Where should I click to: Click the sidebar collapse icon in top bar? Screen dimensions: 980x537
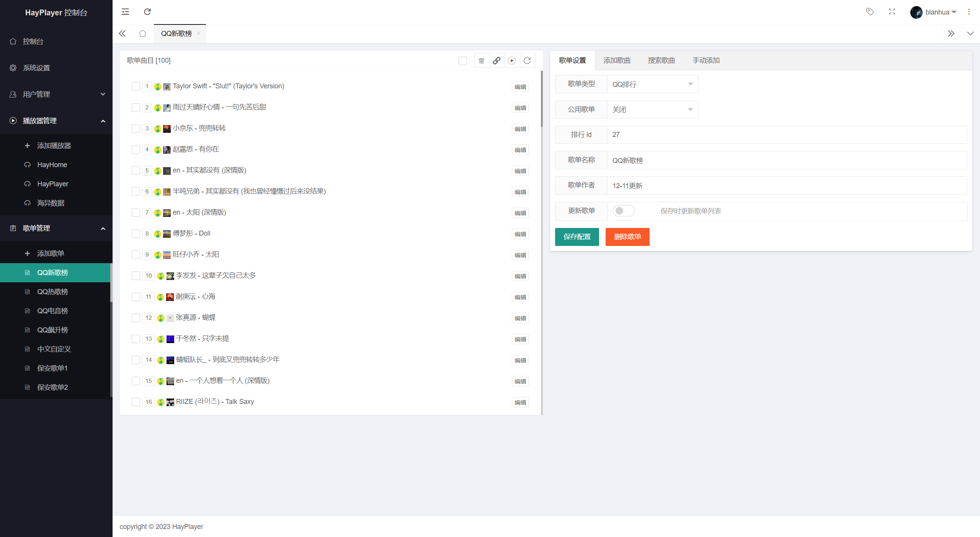coord(125,12)
